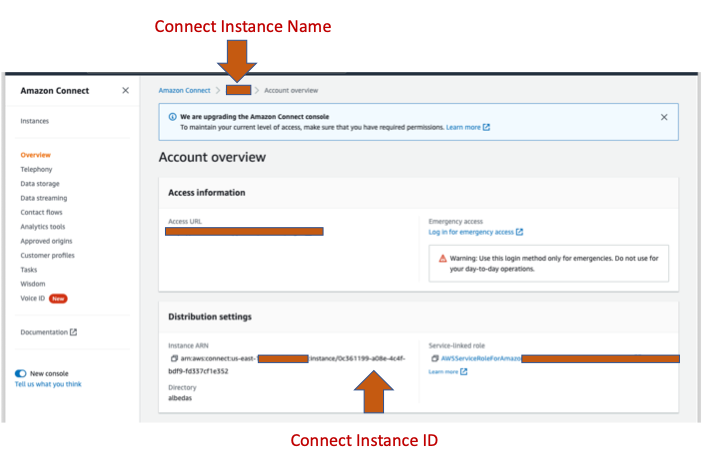Open Instances in the sidebar
This screenshot has height=464, width=704.
[x=35, y=121]
